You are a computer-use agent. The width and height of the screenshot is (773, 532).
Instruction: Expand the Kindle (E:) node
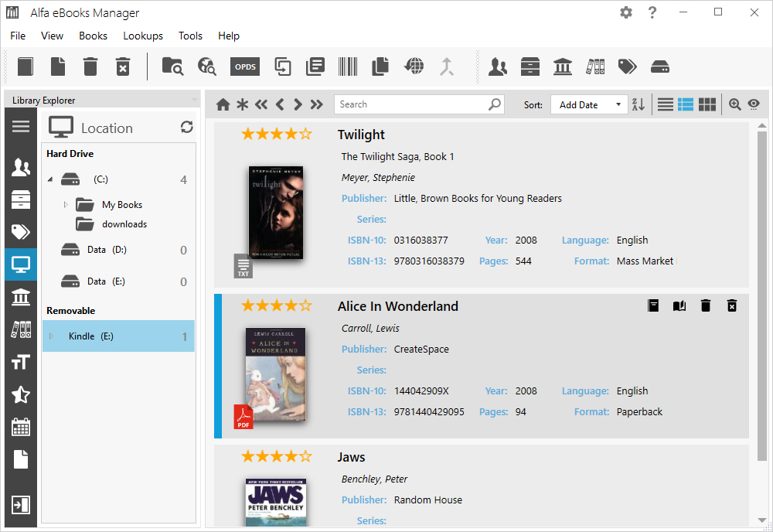pos(51,336)
